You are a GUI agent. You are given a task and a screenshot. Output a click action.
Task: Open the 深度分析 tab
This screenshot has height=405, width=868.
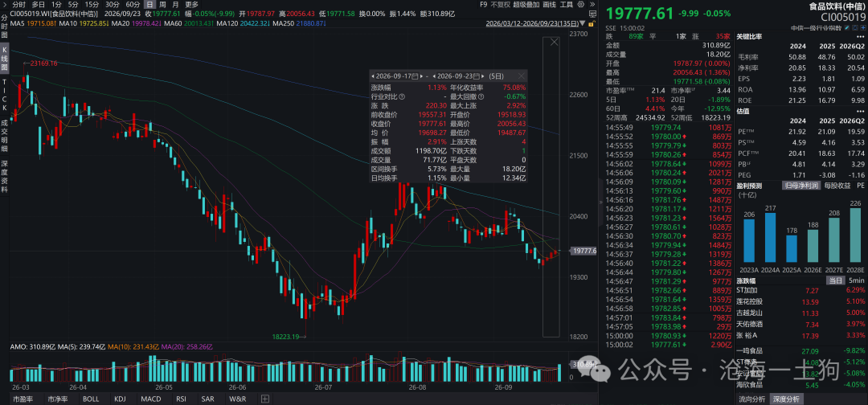tap(786, 399)
